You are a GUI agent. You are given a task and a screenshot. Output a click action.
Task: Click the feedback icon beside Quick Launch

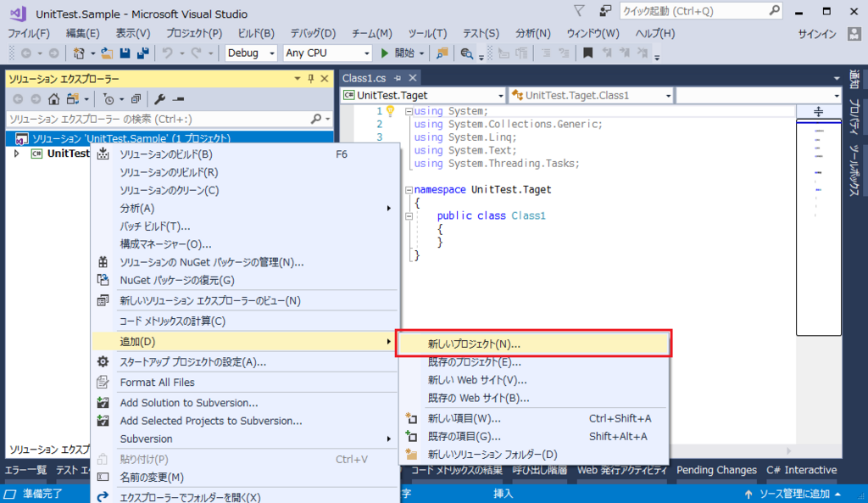(605, 10)
